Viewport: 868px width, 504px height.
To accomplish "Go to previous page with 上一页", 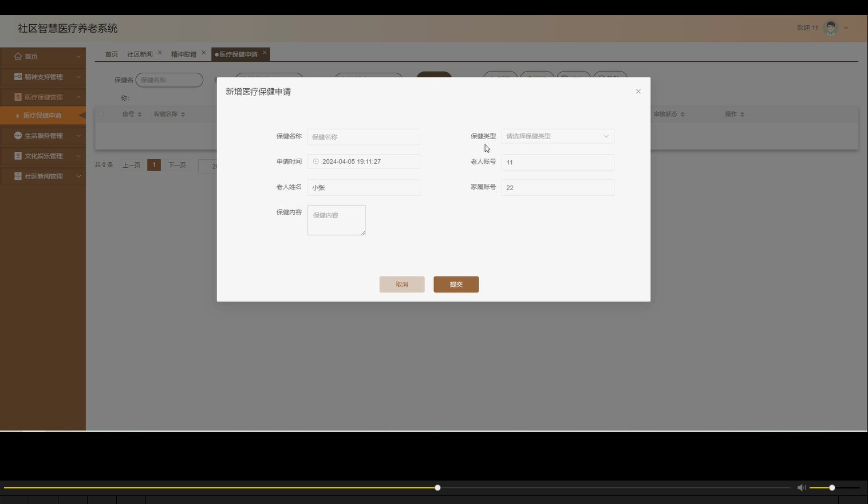I will click(131, 165).
